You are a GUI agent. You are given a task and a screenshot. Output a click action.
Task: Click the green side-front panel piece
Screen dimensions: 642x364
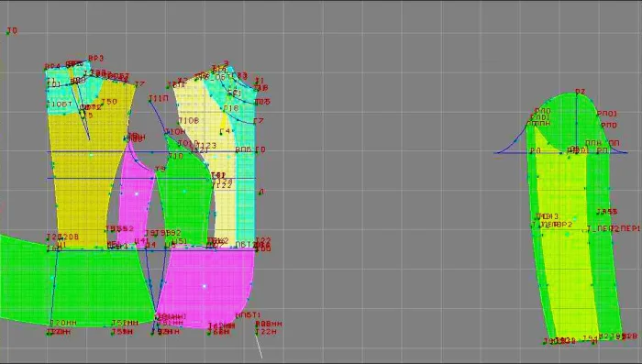pos(184,193)
